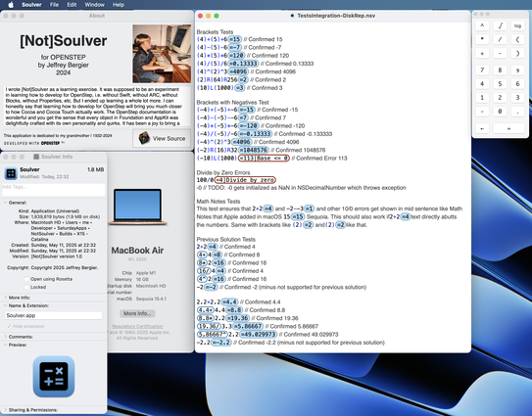Image resolution: width=532 pixels, height=416 pixels.
Task: Click the 8 key on the keypad
Action: (x=500, y=69)
